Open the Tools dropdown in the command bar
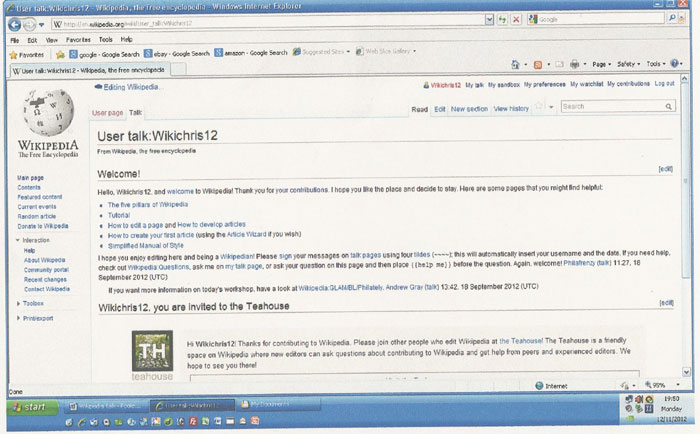Screen dimensions: 700x434 pyautogui.click(x=655, y=64)
